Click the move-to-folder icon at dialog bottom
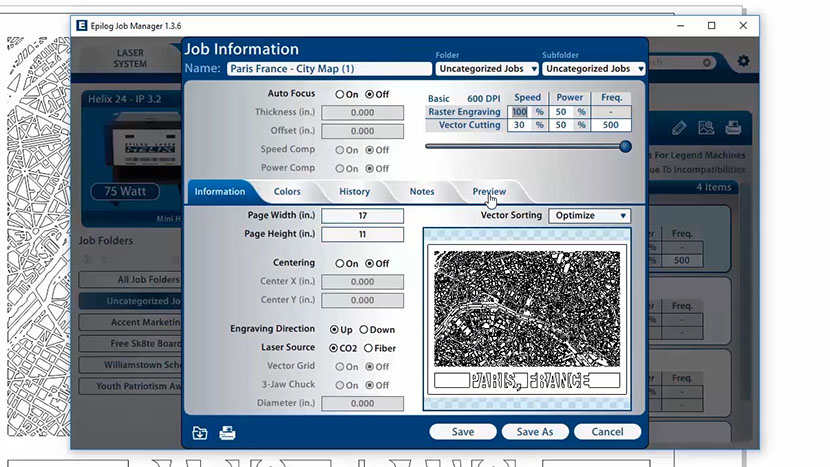830x467 pixels. click(200, 433)
